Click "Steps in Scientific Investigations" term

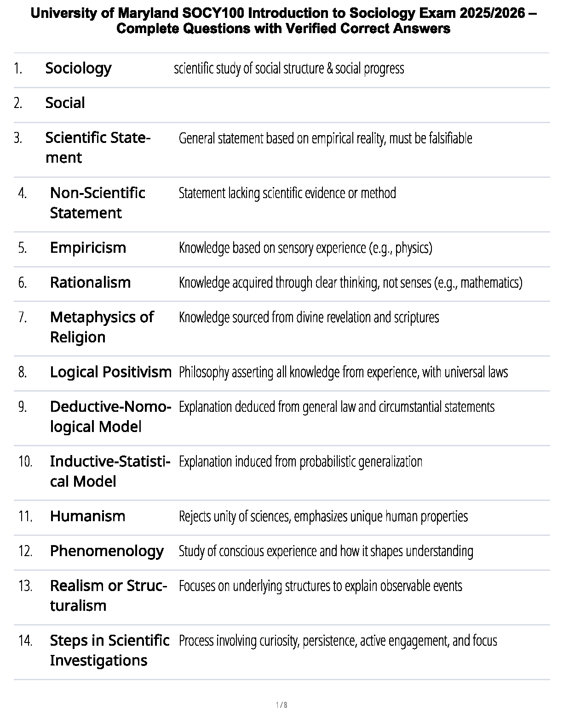pyautogui.click(x=109, y=650)
